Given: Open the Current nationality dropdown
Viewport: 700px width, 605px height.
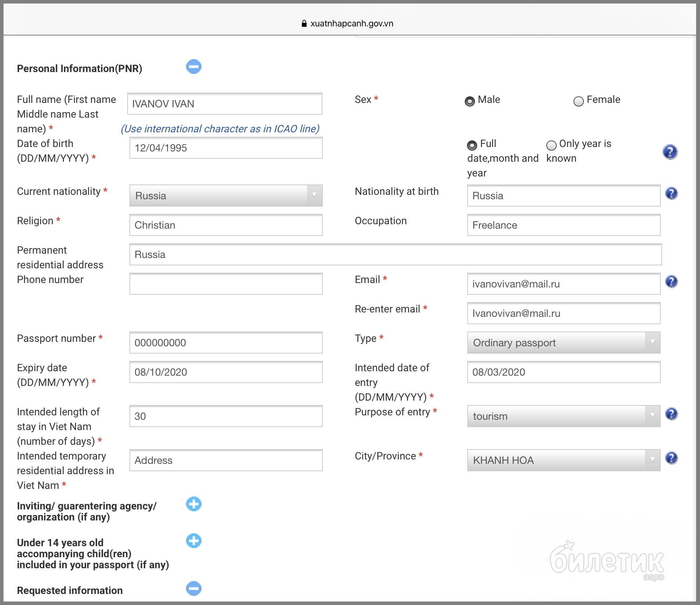Looking at the screenshot, I should (x=226, y=196).
